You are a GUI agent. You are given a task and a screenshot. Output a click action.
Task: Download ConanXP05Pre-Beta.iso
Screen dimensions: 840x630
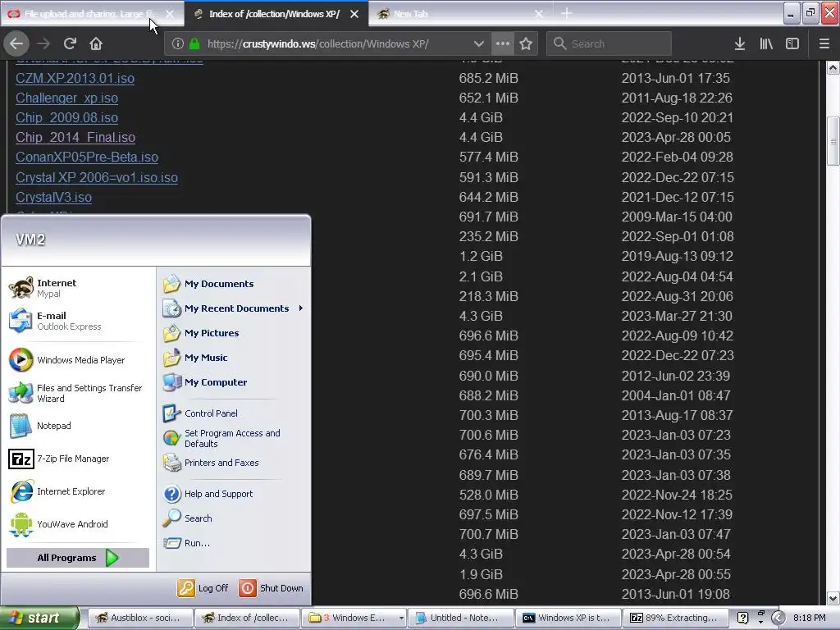(x=87, y=157)
